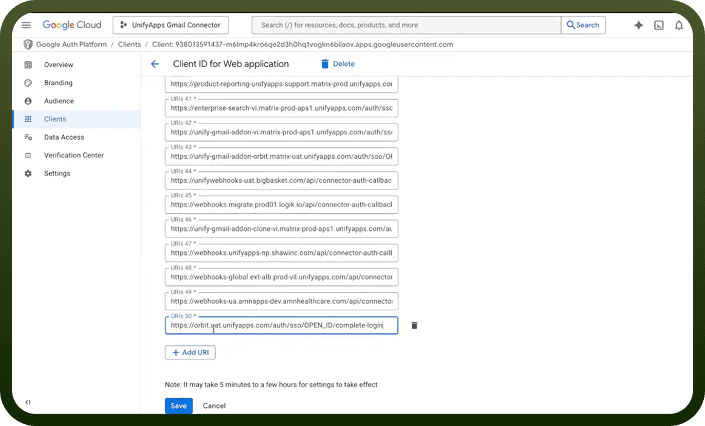Go back using the blue arrow

pyautogui.click(x=155, y=64)
